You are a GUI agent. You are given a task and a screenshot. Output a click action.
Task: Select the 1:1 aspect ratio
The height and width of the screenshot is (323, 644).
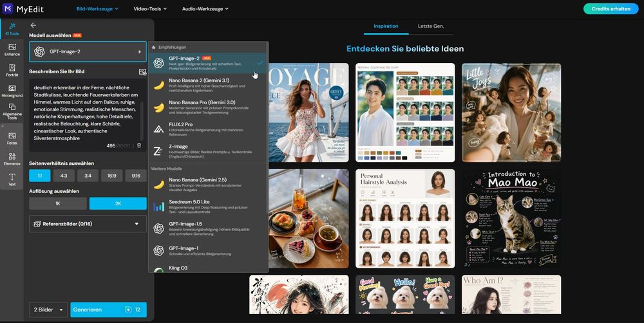coord(40,176)
